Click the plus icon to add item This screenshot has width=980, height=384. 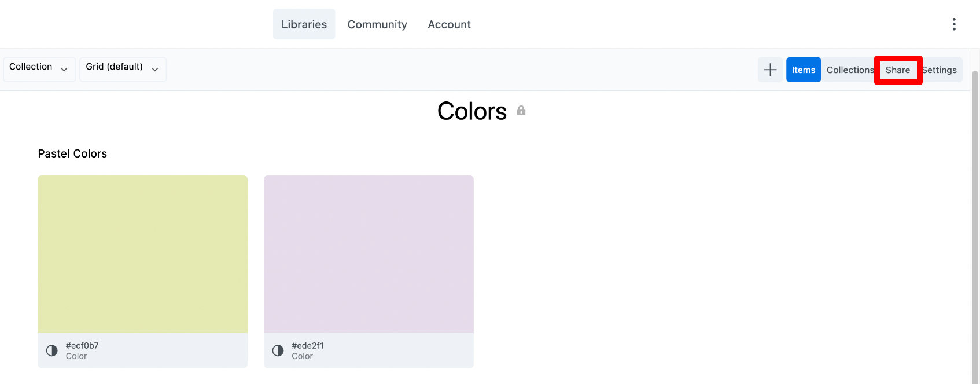coord(770,70)
